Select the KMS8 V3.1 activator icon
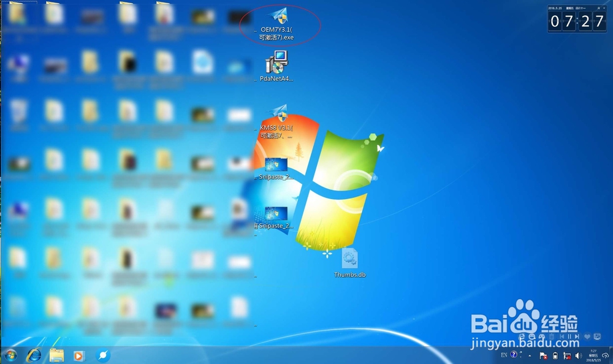This screenshot has height=364, width=613. [277, 121]
